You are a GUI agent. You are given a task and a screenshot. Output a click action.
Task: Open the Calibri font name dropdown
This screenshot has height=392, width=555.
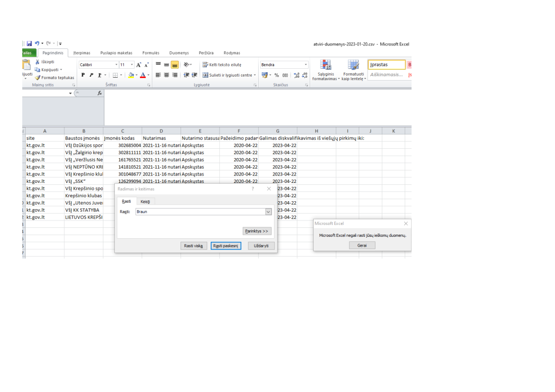[117, 65]
